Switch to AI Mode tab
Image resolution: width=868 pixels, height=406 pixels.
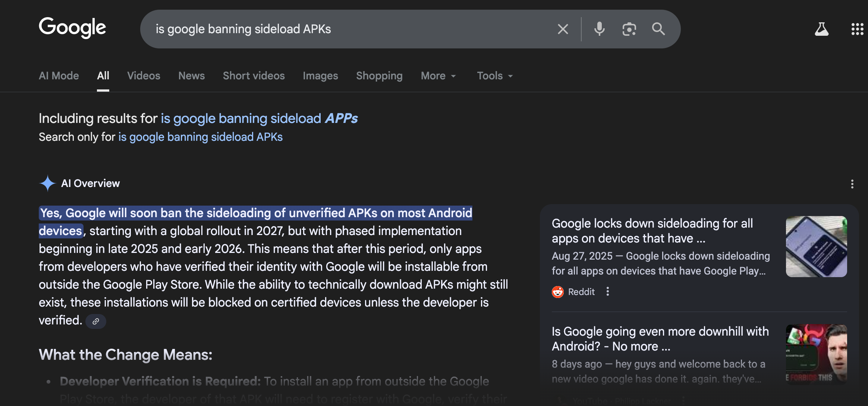(x=59, y=76)
